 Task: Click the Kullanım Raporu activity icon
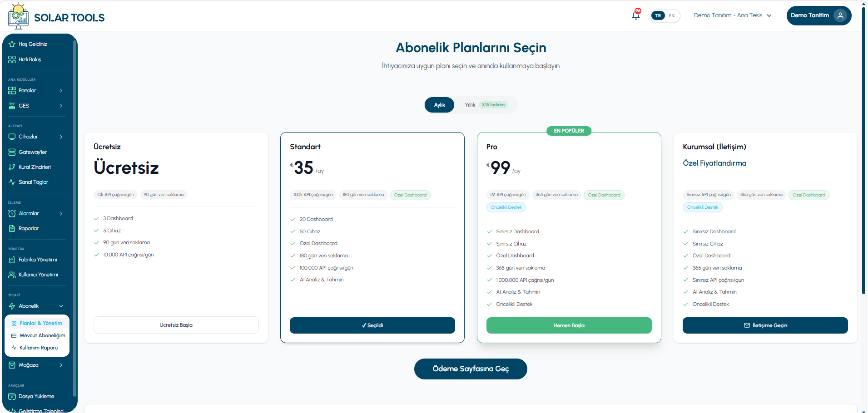point(14,348)
